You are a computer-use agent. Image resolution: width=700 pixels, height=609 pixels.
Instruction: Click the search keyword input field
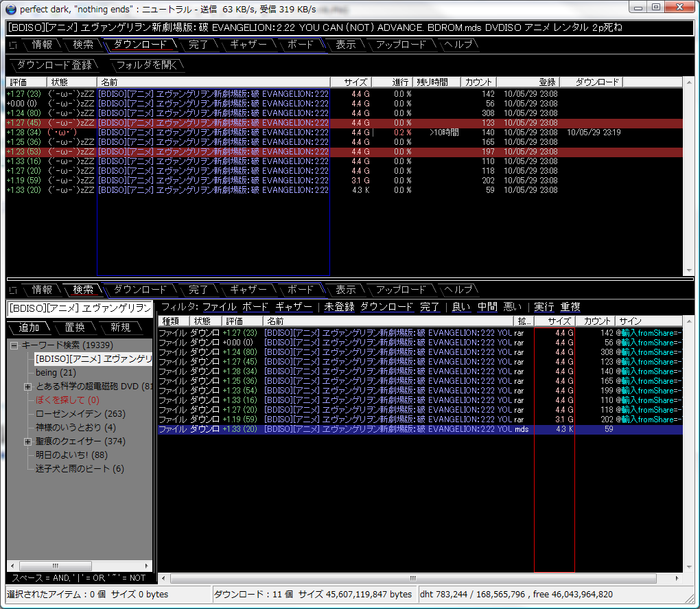click(x=80, y=308)
